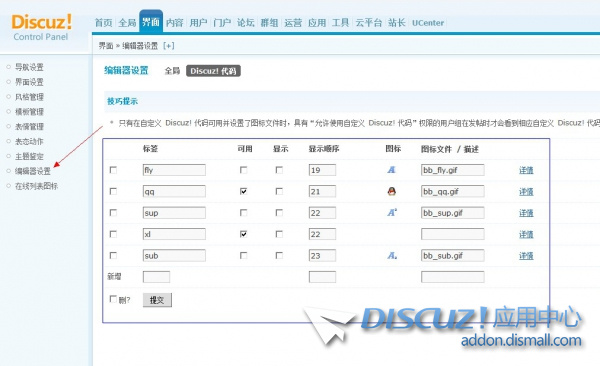
Task: Open the 界面 top menu tab
Action: [x=151, y=22]
